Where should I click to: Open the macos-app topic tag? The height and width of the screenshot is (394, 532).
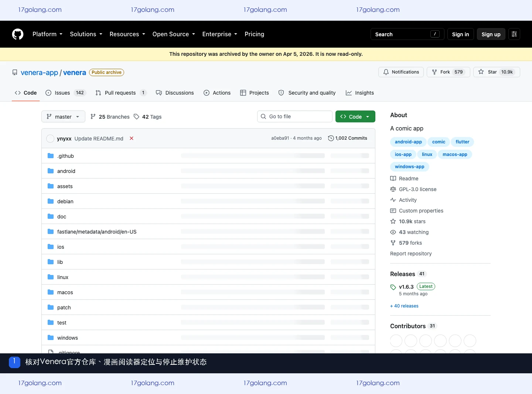coord(455,154)
